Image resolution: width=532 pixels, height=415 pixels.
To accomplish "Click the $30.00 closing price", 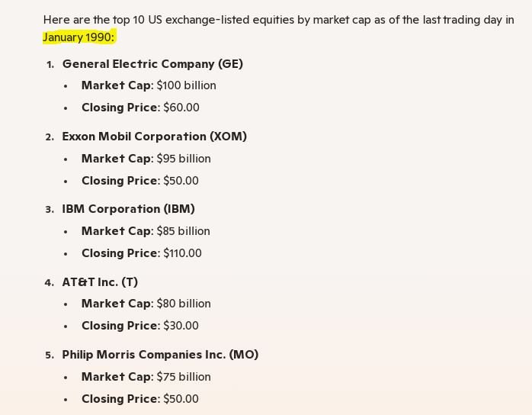I will 181,326.
